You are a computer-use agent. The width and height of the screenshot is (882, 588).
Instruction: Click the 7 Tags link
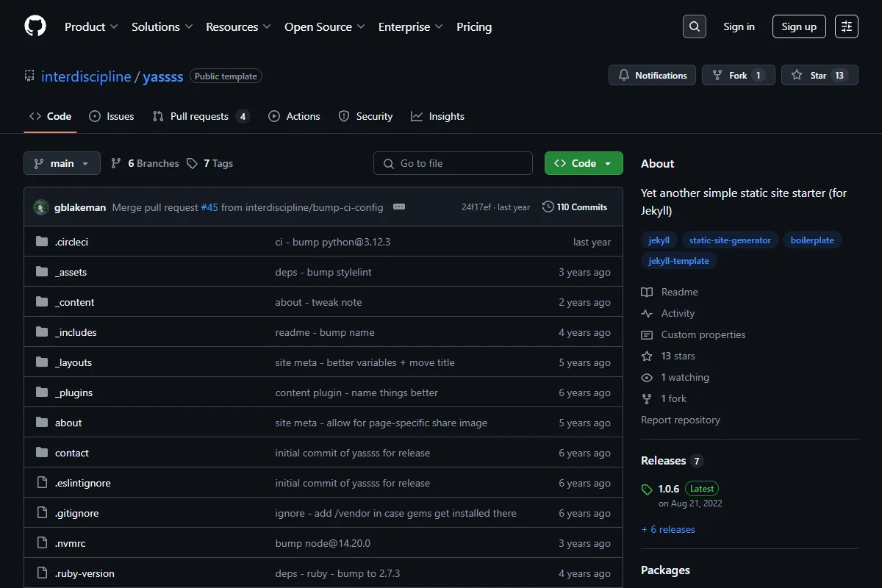(210, 163)
